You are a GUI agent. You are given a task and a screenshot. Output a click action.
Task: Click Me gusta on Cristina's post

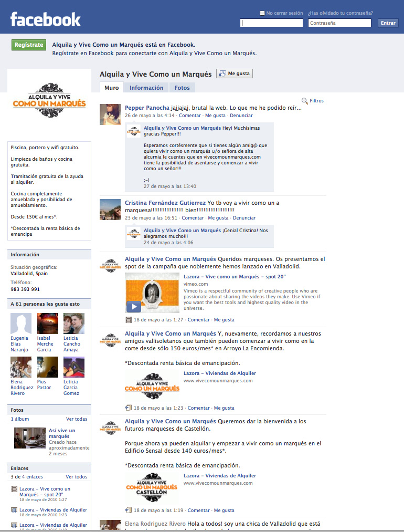(218, 218)
